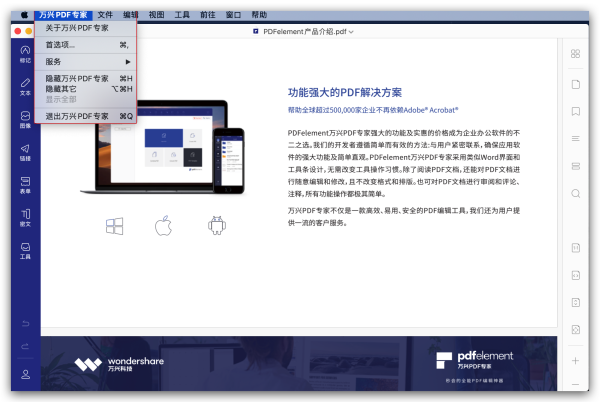The width and height of the screenshot is (600, 402).
Task: Open the search magnifier icon
Action: (575, 193)
